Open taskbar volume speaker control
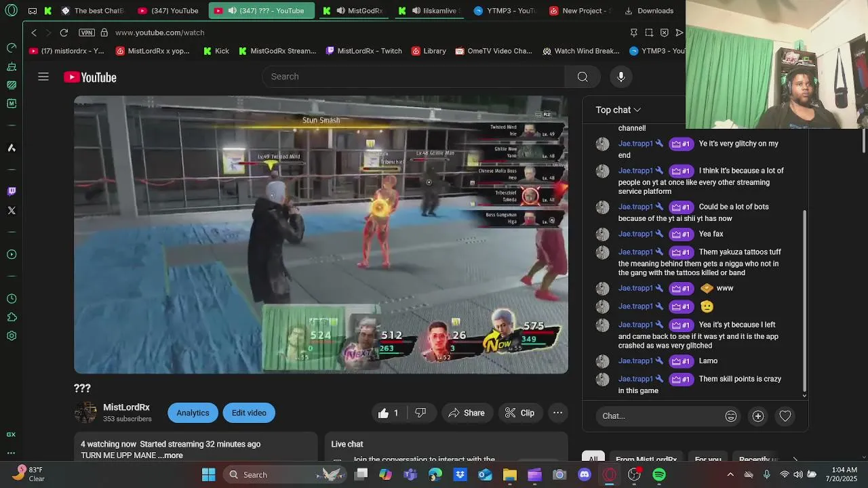 pyautogui.click(x=799, y=474)
